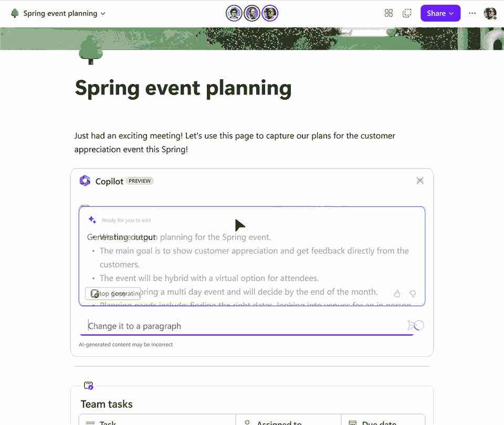
Task: Give thumbs down on Copilot output
Action: [413, 293]
